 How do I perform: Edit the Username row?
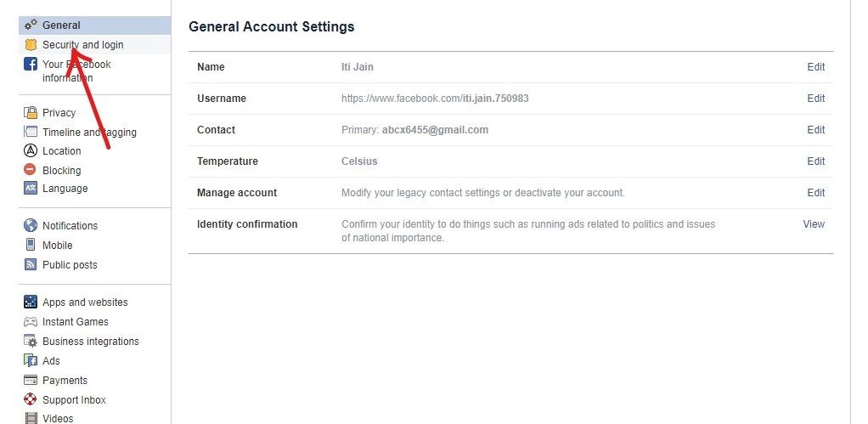tap(816, 99)
